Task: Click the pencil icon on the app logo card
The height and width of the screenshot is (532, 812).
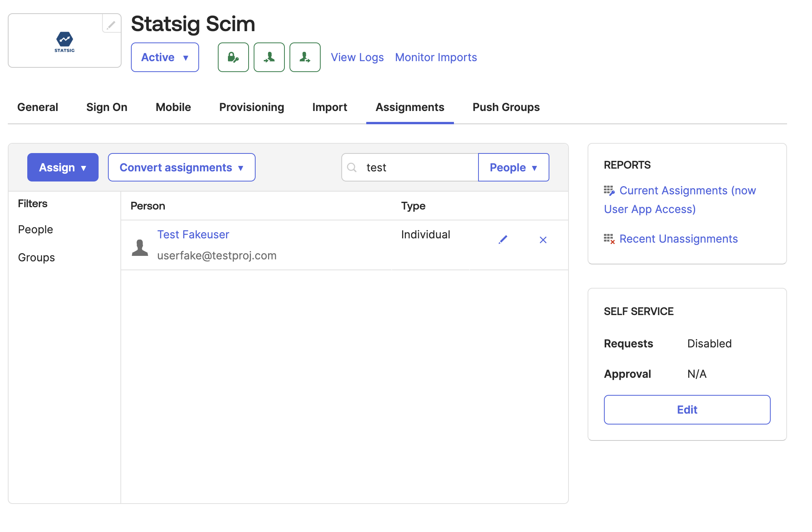Action: [111, 25]
